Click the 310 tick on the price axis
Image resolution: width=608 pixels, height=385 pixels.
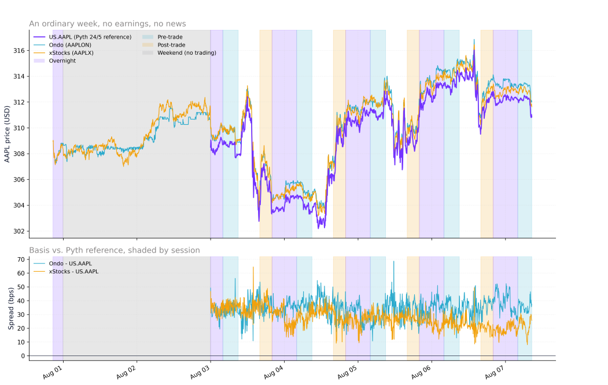pos(19,128)
